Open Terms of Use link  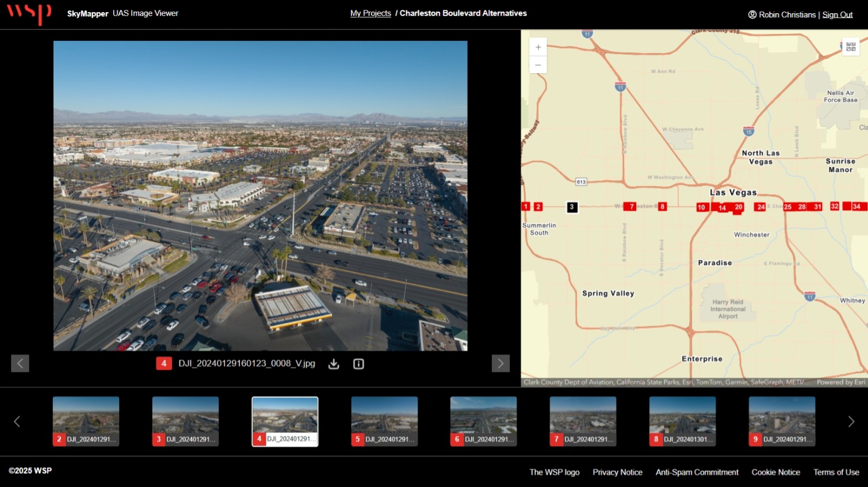point(836,472)
